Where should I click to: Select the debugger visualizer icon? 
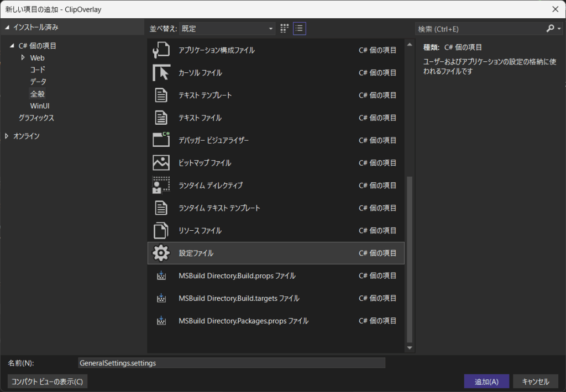tap(161, 140)
